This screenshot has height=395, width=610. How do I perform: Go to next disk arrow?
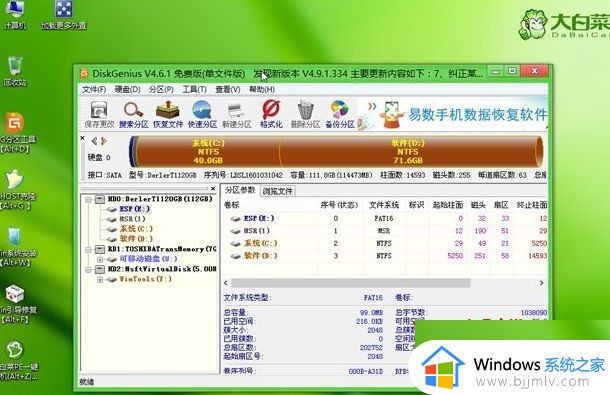click(103, 141)
